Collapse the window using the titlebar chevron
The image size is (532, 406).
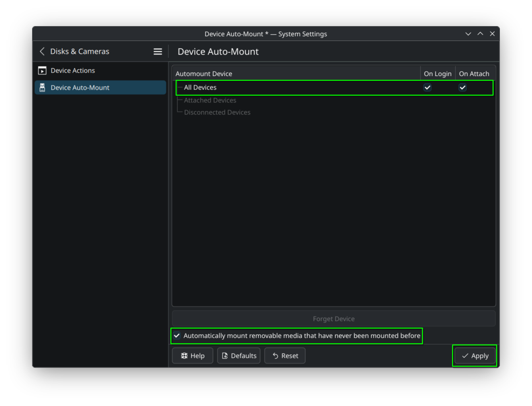[x=468, y=34]
